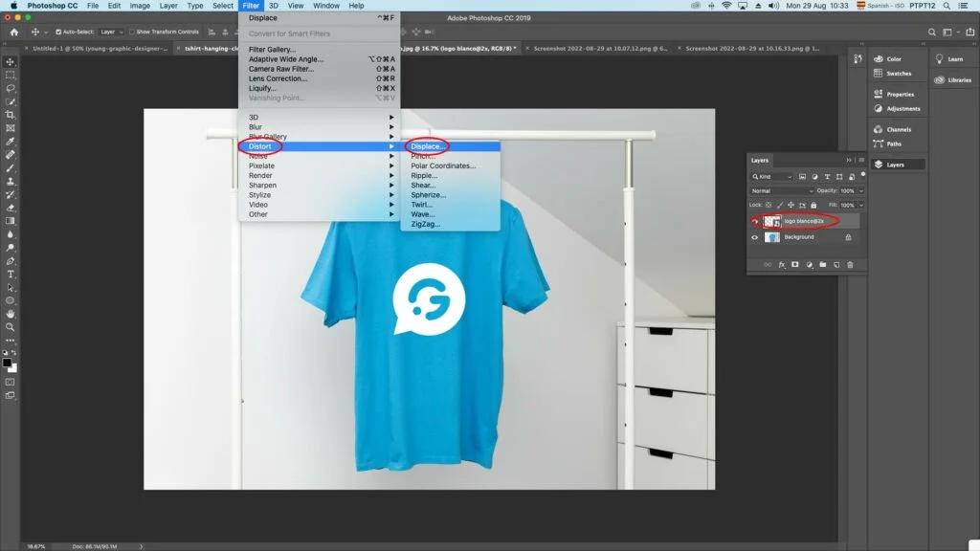The width and height of the screenshot is (980, 551).
Task: Open the Libraries panel
Action: click(x=953, y=80)
